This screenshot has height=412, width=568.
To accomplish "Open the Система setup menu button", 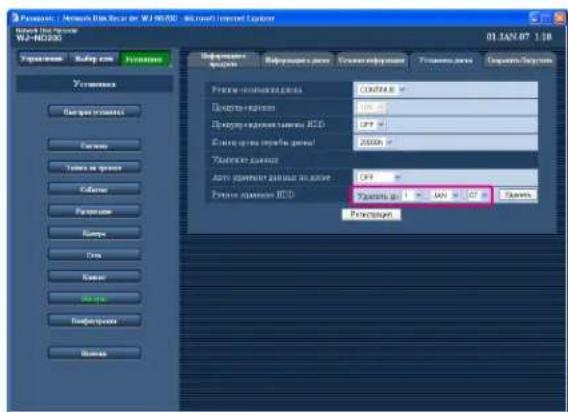I will click(94, 146).
